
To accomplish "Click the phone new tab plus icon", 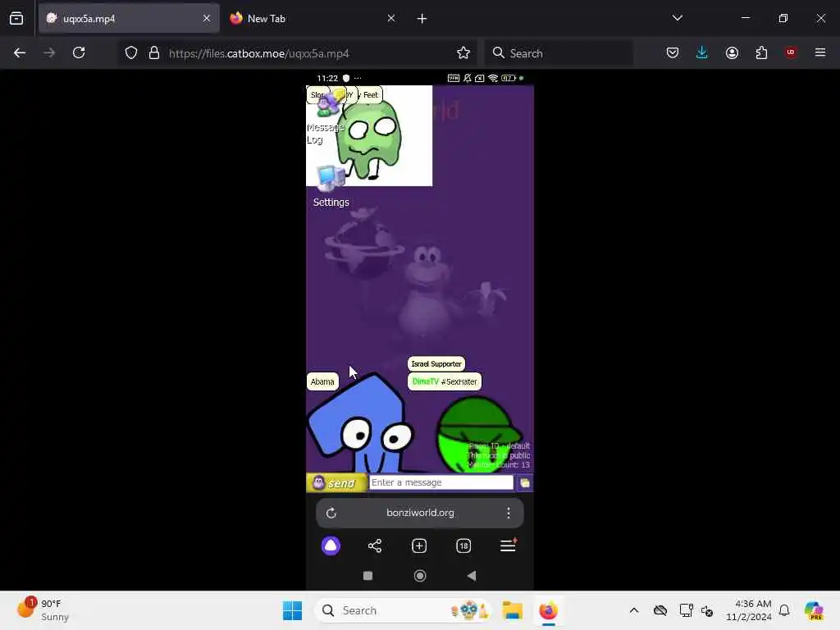I will (419, 546).
